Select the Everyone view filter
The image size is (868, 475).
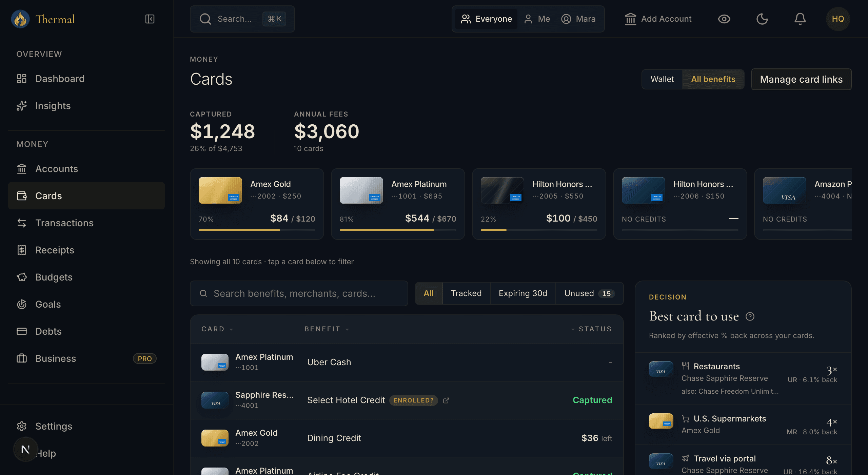click(x=486, y=19)
